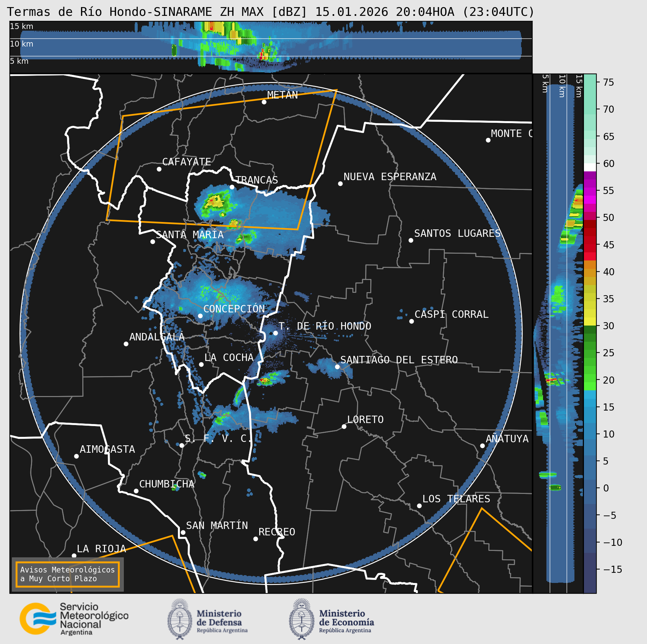Click the CASPI CORRAL city marker
This screenshot has height=644, width=647.
[411, 321]
